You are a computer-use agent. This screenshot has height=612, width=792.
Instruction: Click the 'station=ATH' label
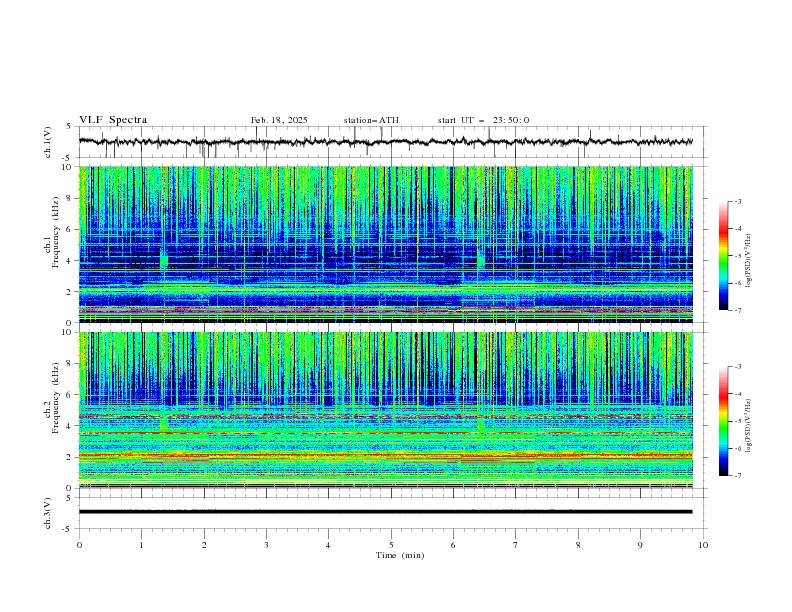[x=371, y=120]
